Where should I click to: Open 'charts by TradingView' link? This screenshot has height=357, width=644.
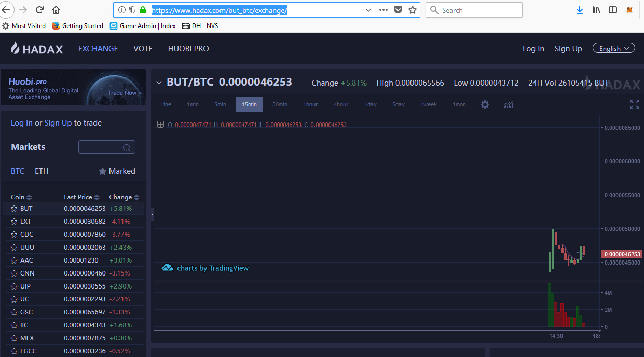(x=213, y=268)
